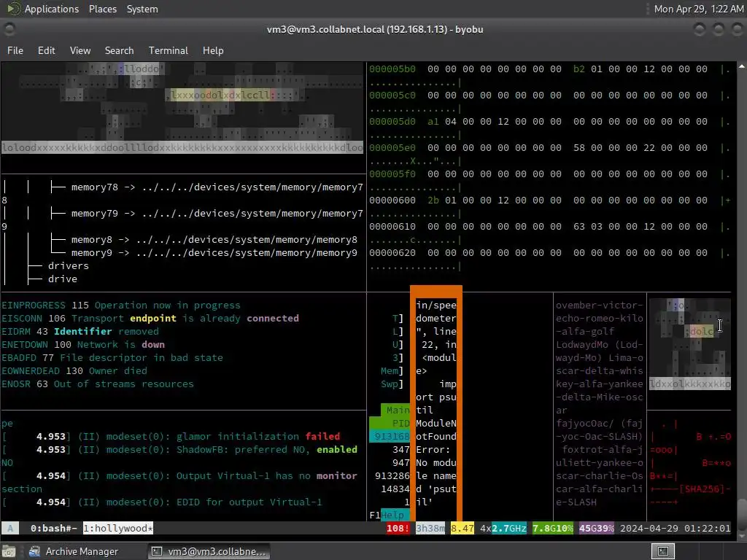Screen dimensions: 747x560
Task: Open the Places menu
Action: 103,9
